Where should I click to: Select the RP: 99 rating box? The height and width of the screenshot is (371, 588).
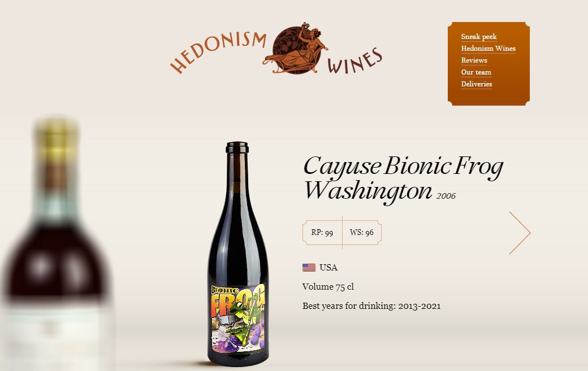tap(322, 233)
